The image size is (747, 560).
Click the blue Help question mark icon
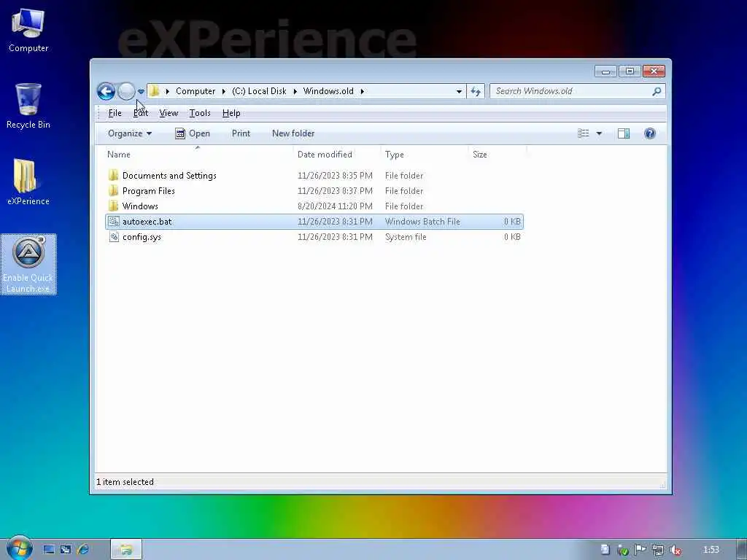(649, 133)
